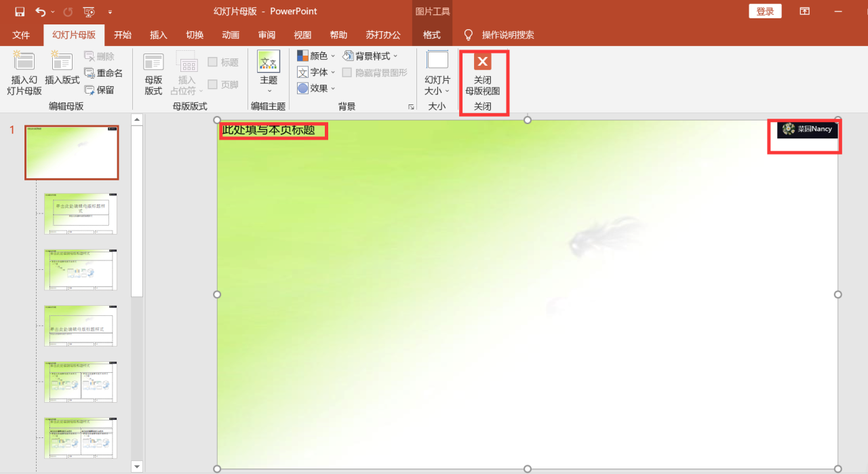Click 关闭母版视图 to close Master View
Image resolution: width=868 pixels, height=474 pixels.
[x=483, y=73]
